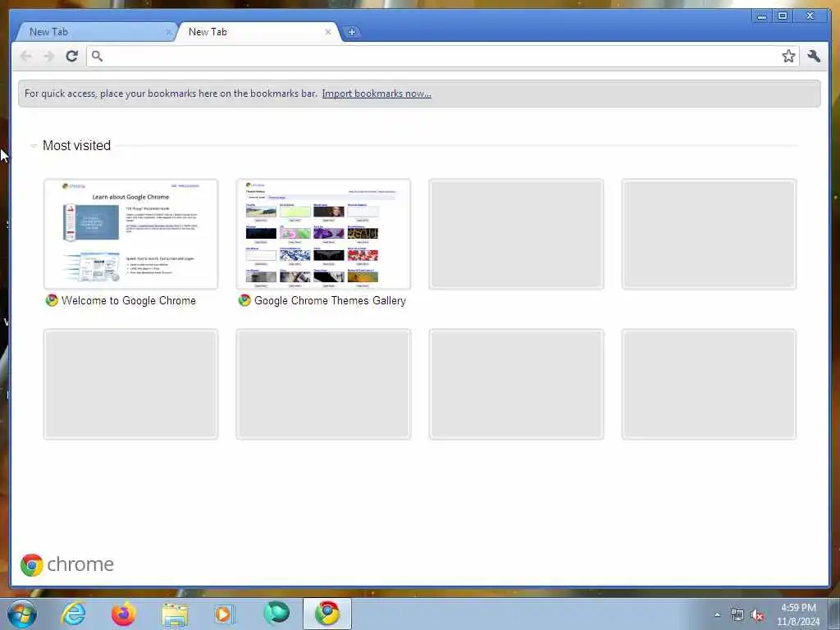
Task: Maximize the Chrome window
Action: point(782,16)
